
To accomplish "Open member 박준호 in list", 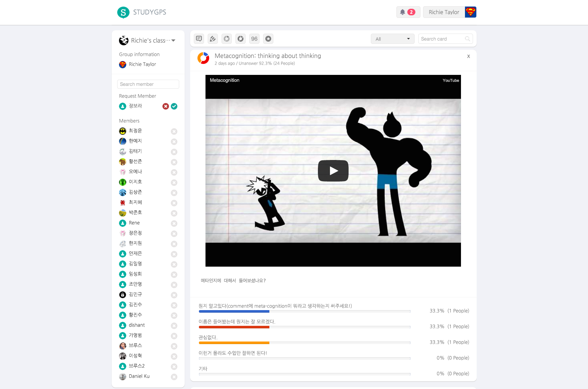I will 135,213.
